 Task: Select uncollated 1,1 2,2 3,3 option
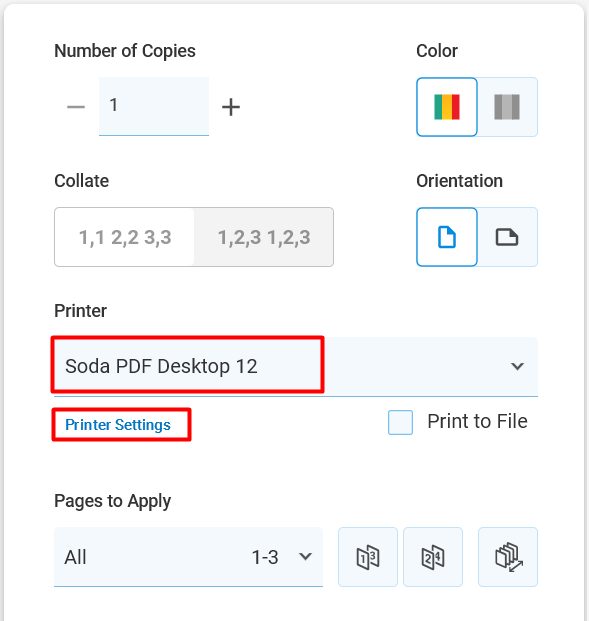[125, 237]
